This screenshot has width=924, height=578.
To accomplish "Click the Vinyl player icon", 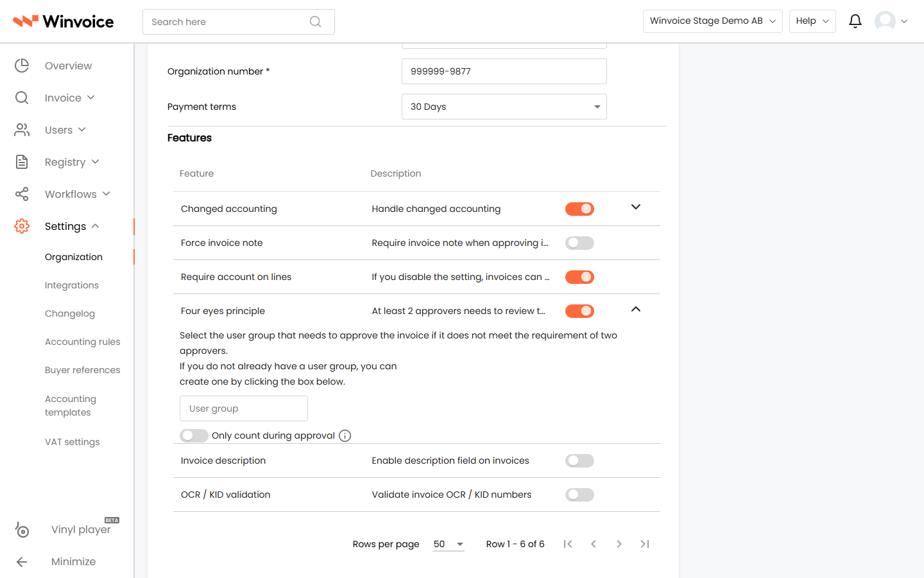I will [22, 529].
